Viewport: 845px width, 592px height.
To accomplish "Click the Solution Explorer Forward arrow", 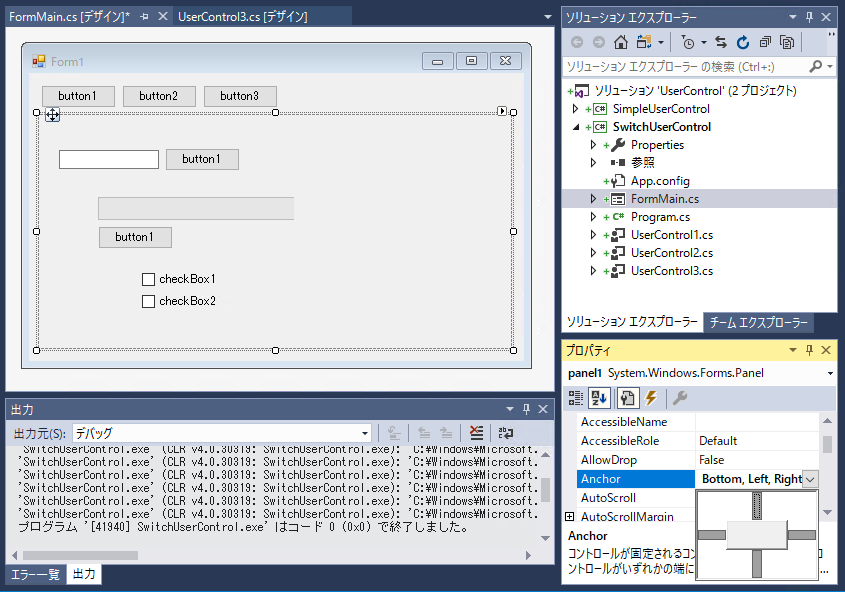I will (599, 42).
